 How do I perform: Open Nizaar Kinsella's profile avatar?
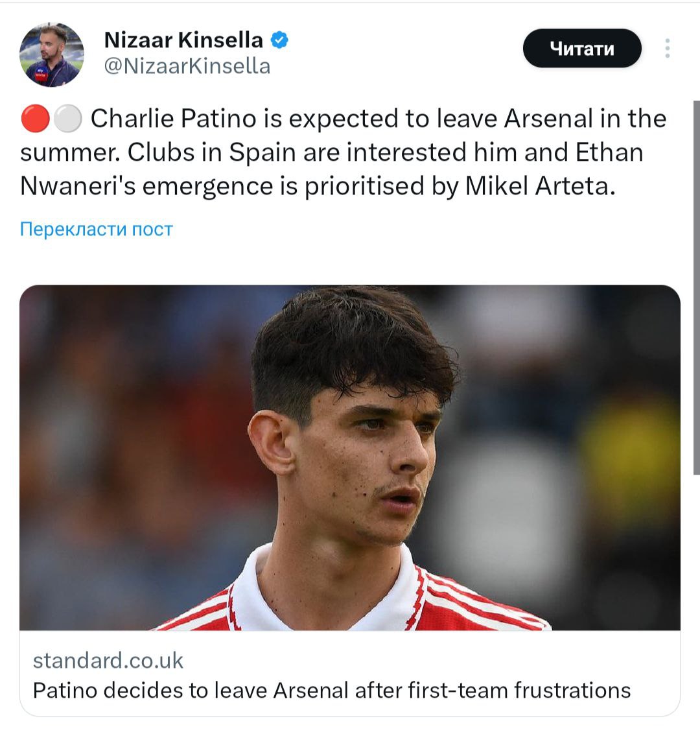[x=52, y=54]
